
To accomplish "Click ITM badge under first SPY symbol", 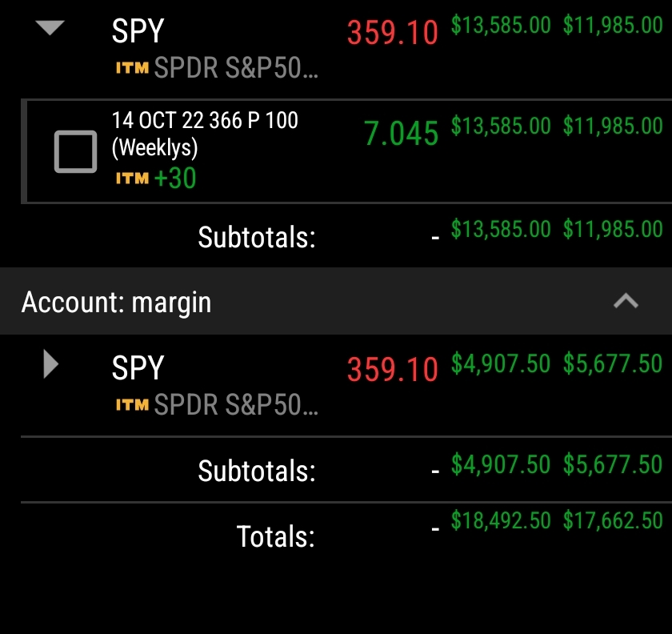I will tap(132, 69).
